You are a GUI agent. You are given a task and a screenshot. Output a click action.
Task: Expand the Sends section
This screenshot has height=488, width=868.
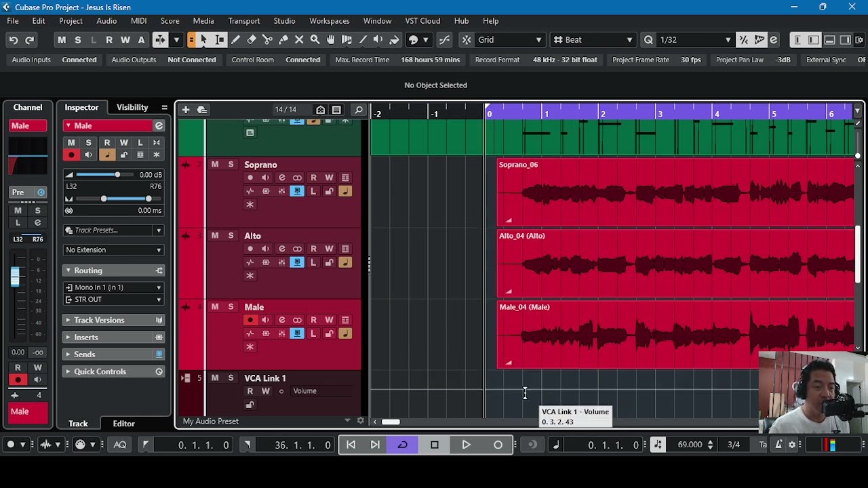pyautogui.click(x=113, y=354)
